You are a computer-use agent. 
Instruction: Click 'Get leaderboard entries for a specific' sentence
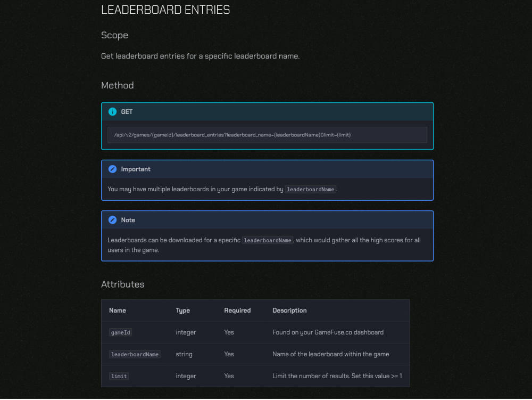200,56
